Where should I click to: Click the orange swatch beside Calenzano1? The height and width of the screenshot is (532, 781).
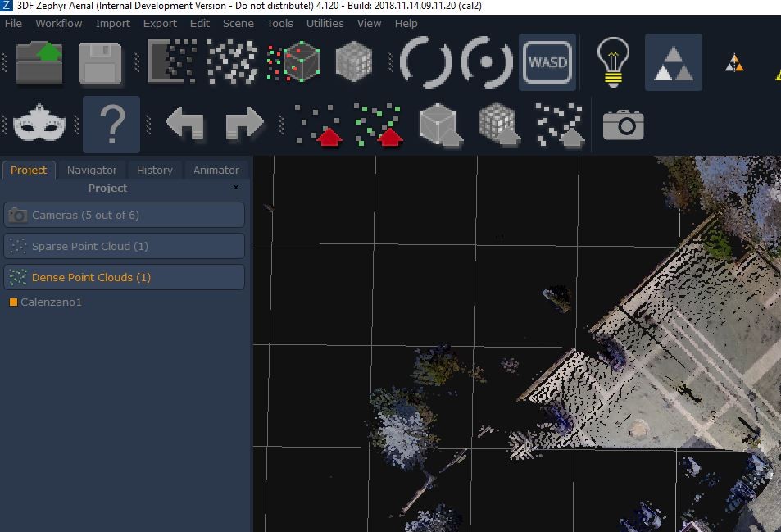click(13, 302)
